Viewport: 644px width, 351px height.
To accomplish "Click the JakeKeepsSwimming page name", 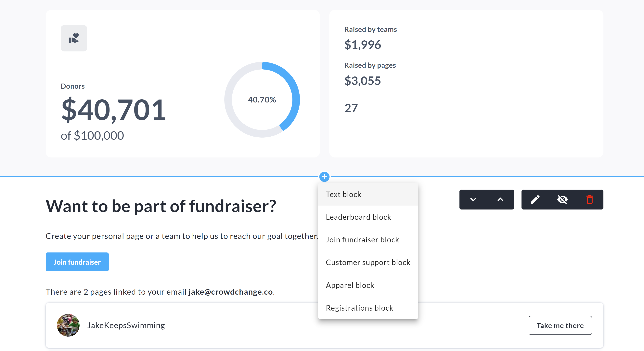I will click(126, 325).
